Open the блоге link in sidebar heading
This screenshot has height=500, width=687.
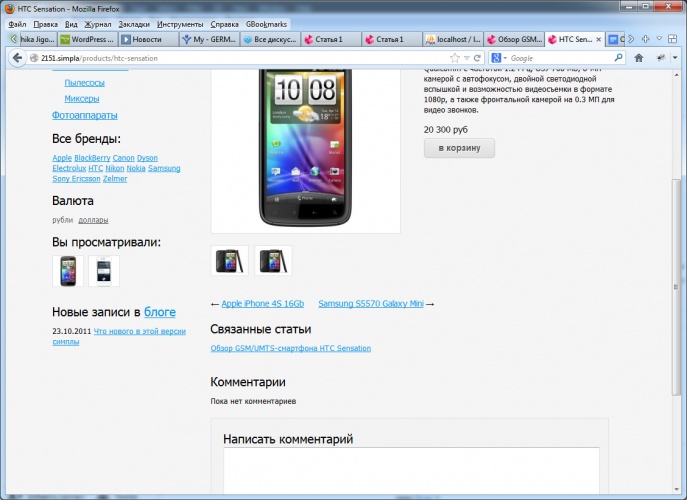(160, 312)
